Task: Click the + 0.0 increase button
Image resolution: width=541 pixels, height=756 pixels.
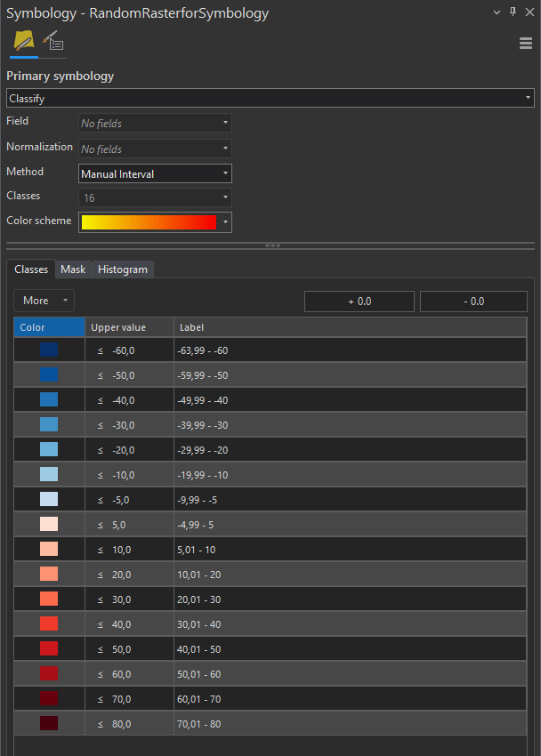Action: coord(359,302)
